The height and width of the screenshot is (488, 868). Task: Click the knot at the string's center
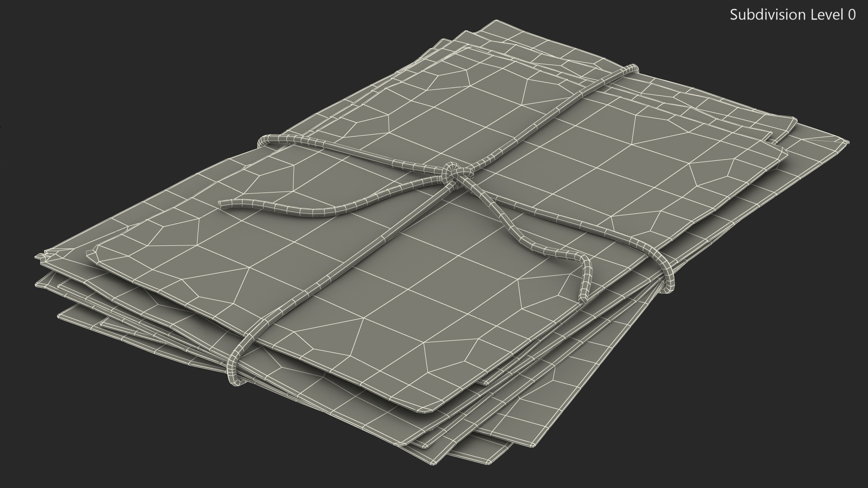pos(457,174)
